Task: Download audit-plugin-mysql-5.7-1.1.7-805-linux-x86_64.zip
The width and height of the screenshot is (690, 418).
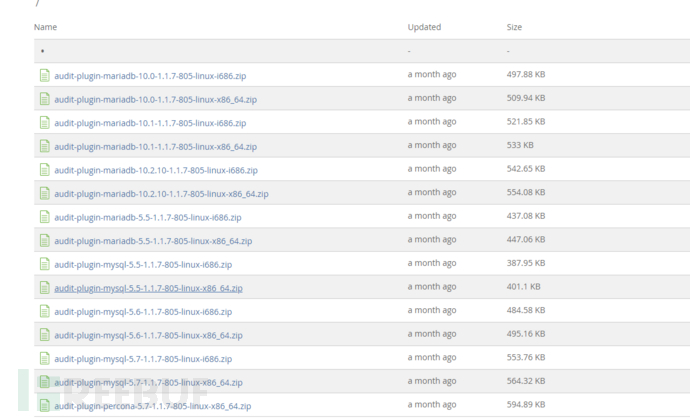Action: coord(148,382)
